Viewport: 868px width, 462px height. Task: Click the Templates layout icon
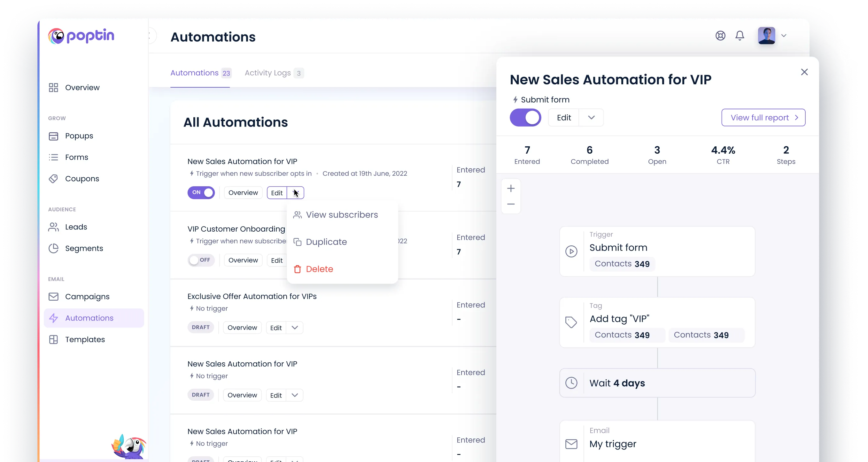click(53, 340)
